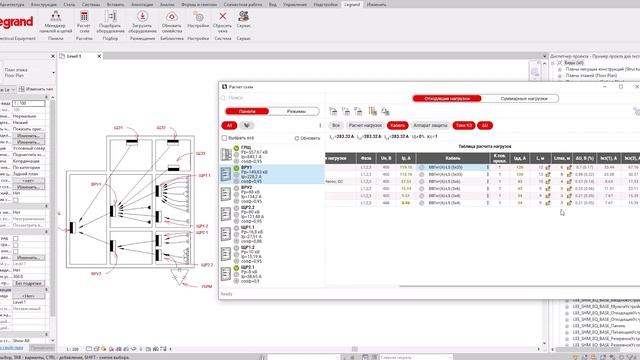
Task: Click Изменить тип icon in properties panel
Action: (22, 89)
